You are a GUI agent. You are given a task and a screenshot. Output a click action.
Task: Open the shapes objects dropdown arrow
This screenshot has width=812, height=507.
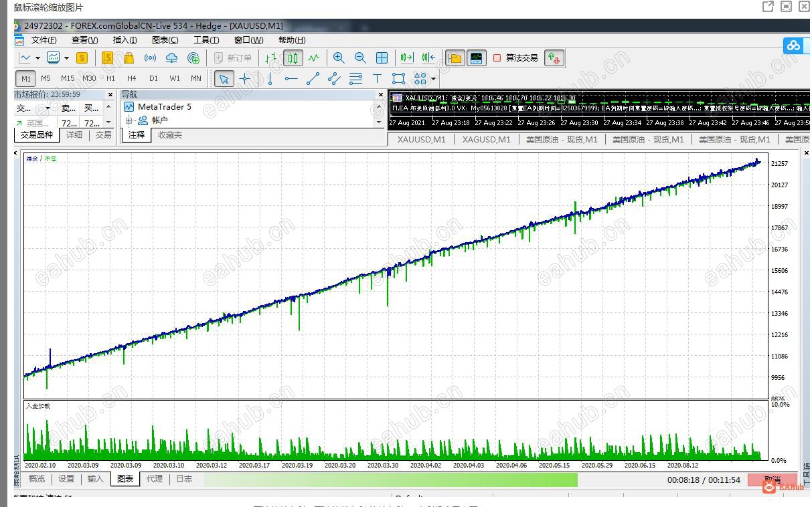[434, 79]
